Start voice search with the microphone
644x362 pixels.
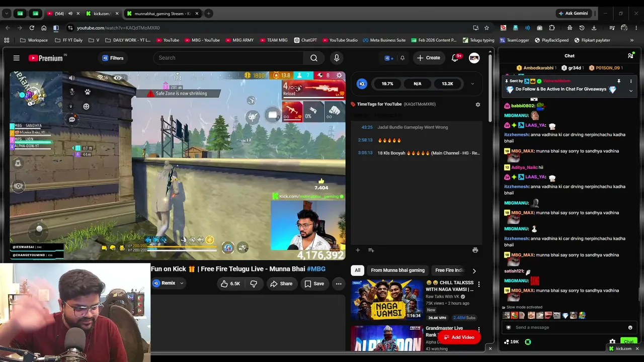click(337, 58)
